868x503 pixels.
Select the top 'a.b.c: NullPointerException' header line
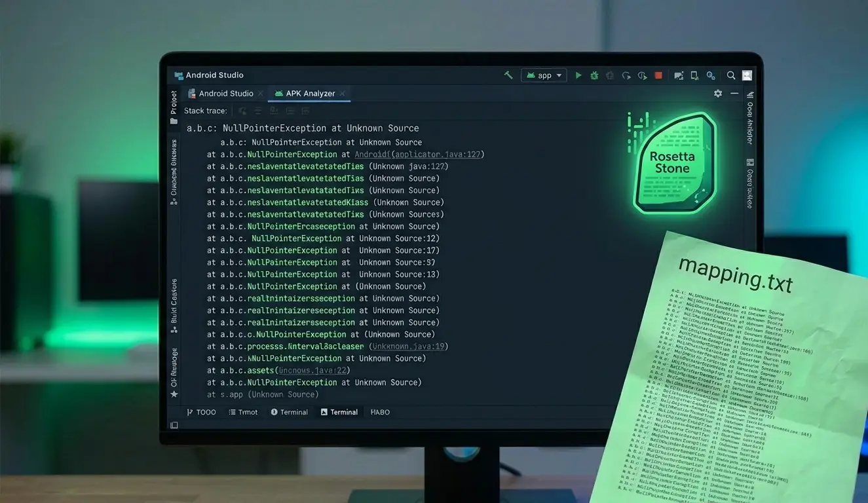[303, 128]
